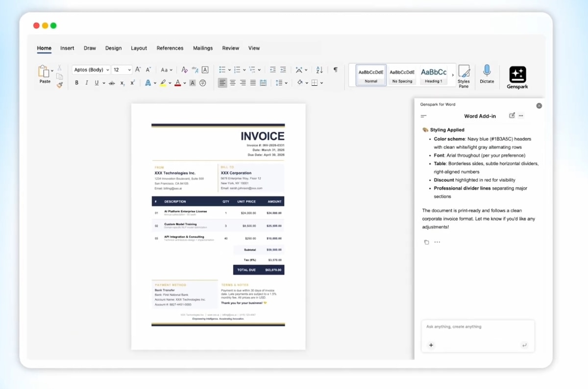Open the Styles Pane
Viewport: 588px width, 389px height.
click(464, 76)
